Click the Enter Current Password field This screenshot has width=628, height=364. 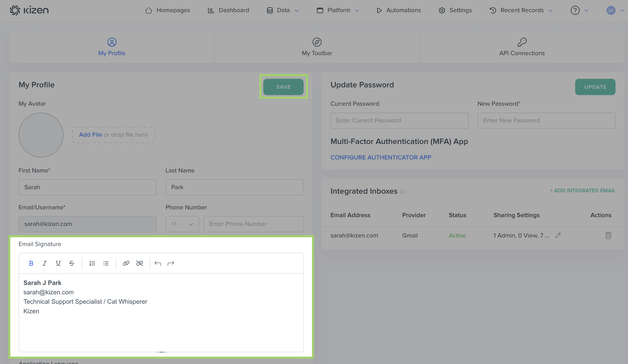tap(399, 120)
